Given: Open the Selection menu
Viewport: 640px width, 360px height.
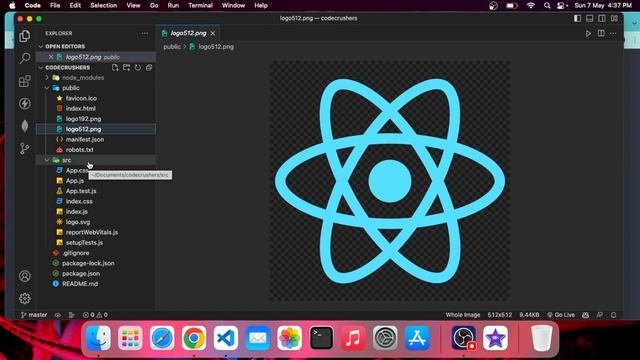Looking at the screenshot, I should click(x=103, y=5).
